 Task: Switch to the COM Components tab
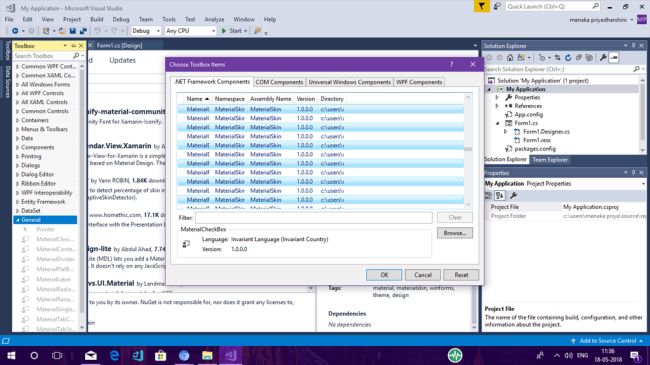pyautogui.click(x=279, y=82)
